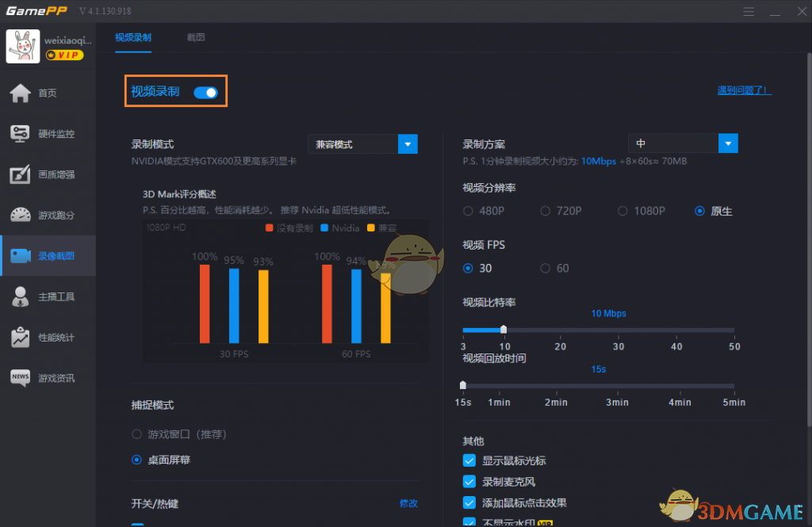The height and width of the screenshot is (527, 812).
Task: Open the 主播工具 streamer icon
Action: (x=20, y=296)
